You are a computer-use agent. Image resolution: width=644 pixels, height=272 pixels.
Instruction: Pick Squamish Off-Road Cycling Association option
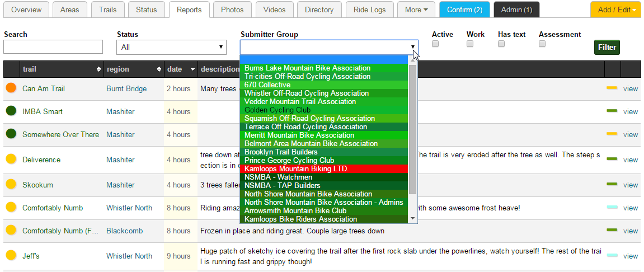click(324, 118)
